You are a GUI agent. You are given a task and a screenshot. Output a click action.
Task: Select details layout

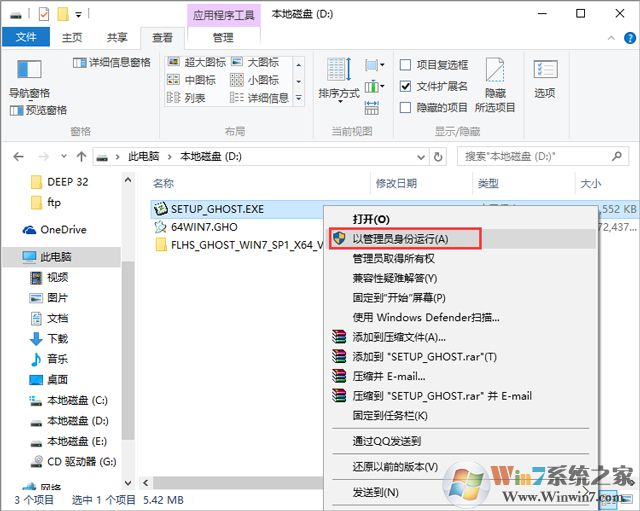tap(260, 98)
